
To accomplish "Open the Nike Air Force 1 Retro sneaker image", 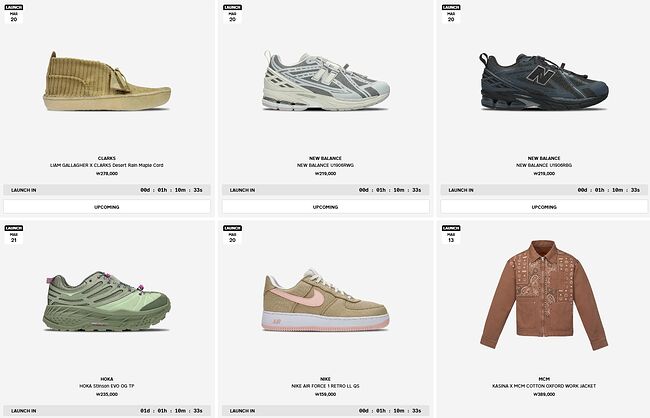I will tap(325, 300).
